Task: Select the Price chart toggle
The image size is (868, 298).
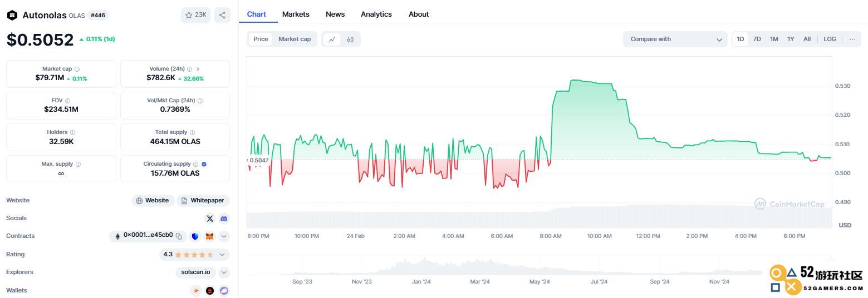Action: tap(261, 39)
